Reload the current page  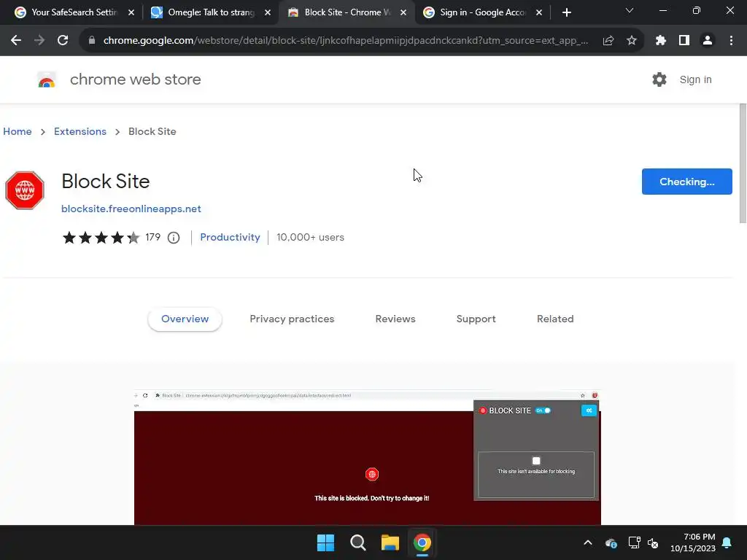pyautogui.click(x=63, y=41)
